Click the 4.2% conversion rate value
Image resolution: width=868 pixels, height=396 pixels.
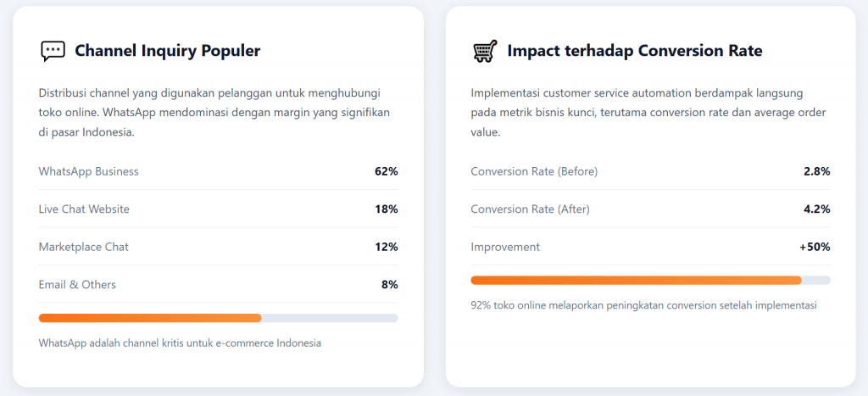pos(816,209)
